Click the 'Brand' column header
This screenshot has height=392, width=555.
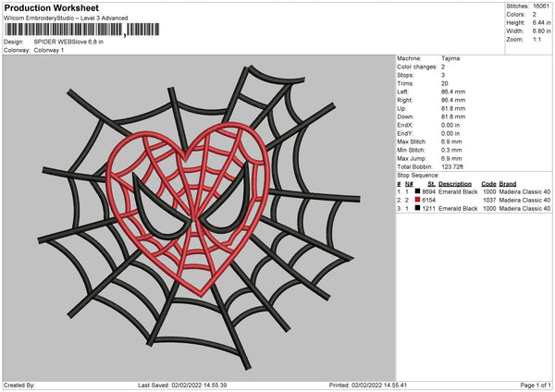508,184
